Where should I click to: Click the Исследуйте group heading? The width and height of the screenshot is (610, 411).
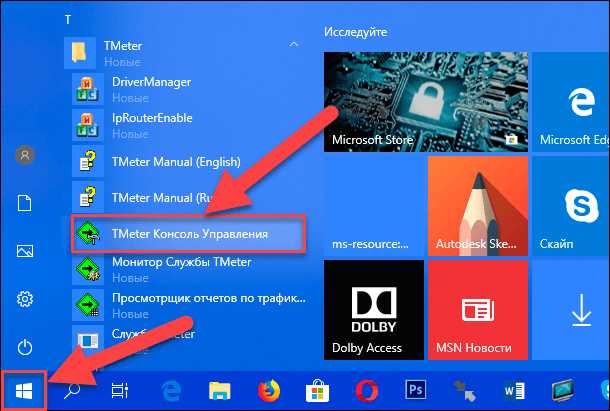pyautogui.click(x=356, y=32)
